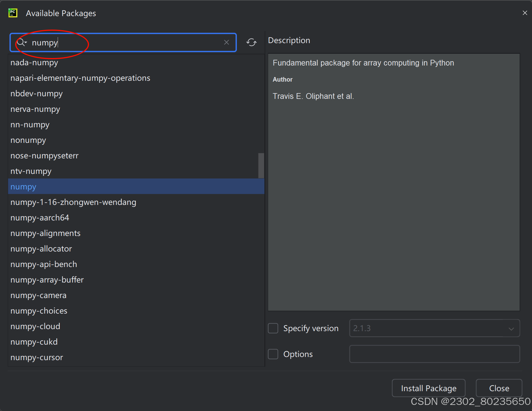Close the Available Packages dialog
This screenshot has height=411, width=532.
pyautogui.click(x=525, y=13)
